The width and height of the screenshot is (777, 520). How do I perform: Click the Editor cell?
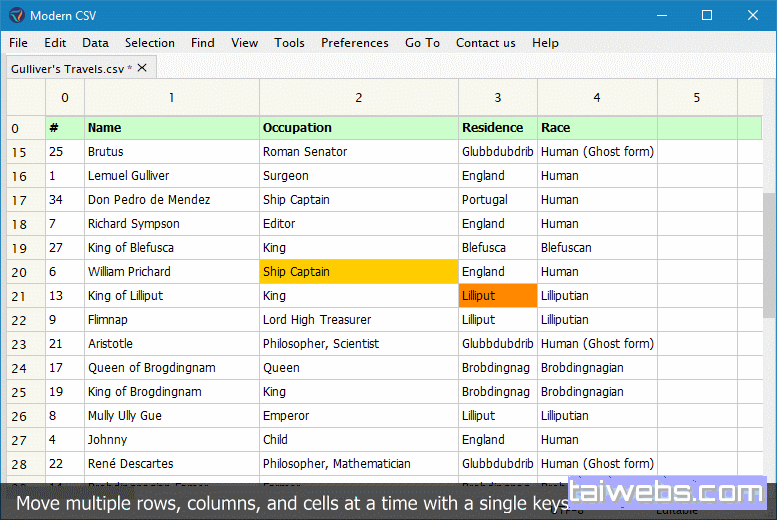pyautogui.click(x=359, y=224)
